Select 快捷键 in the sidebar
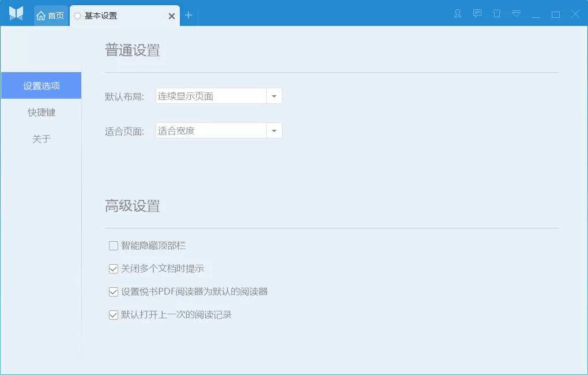The width and height of the screenshot is (588, 375). tap(42, 112)
